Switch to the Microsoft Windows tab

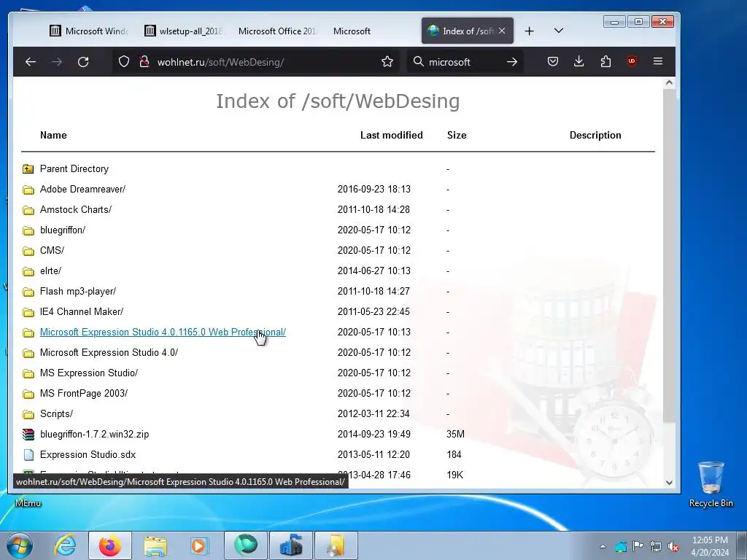coord(89,31)
